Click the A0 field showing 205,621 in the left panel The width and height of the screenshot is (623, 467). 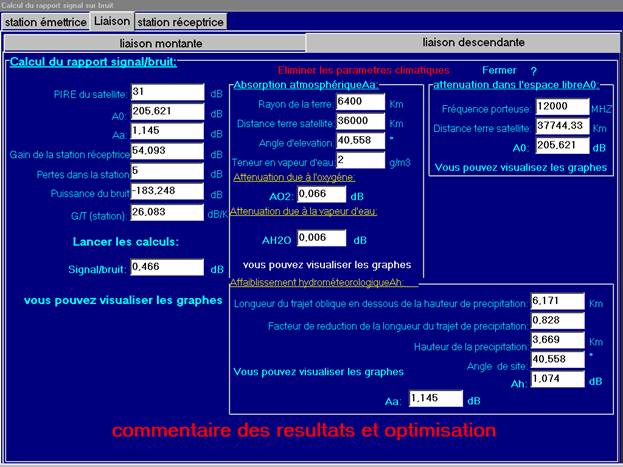[x=167, y=112]
